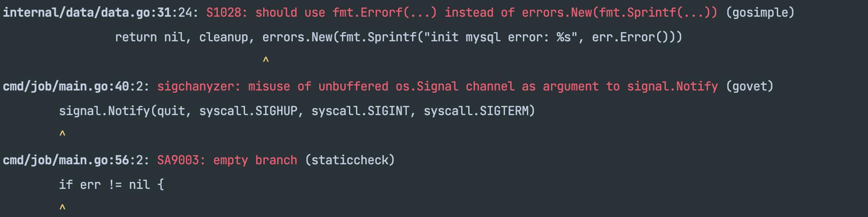Click the sigchanyzer misuse warning text
Viewport: 868px width, 217px height.
pos(437,87)
